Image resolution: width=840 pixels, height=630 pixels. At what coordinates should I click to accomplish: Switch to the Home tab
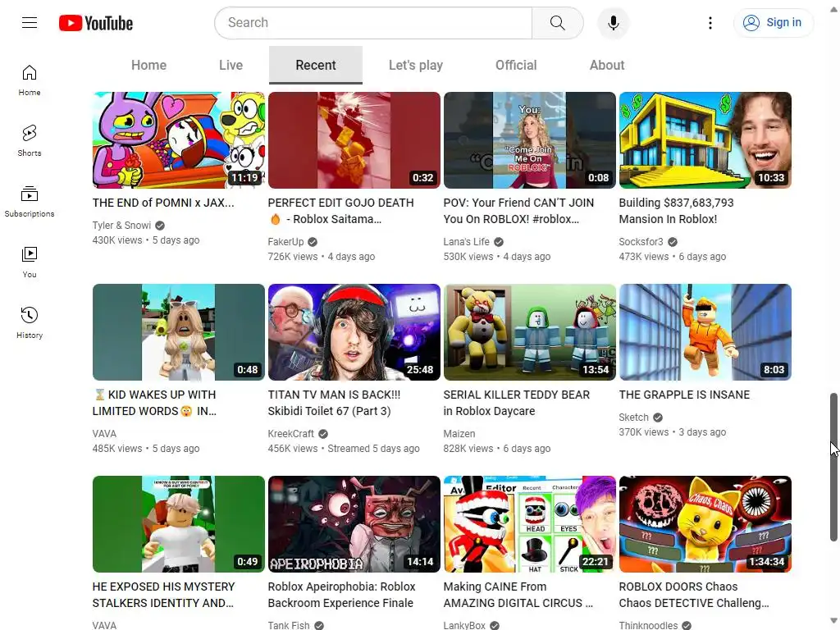coord(149,65)
